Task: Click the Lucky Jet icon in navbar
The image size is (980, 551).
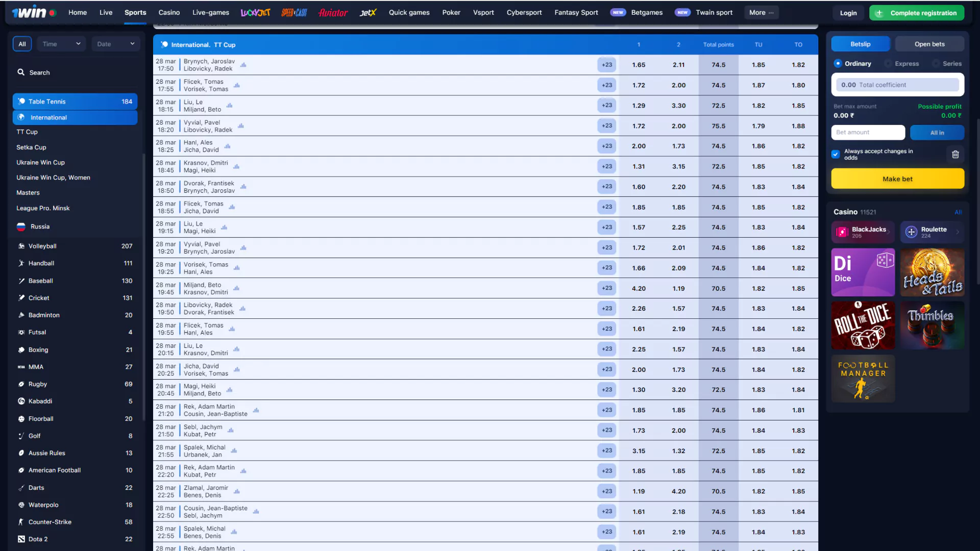Action: (255, 12)
